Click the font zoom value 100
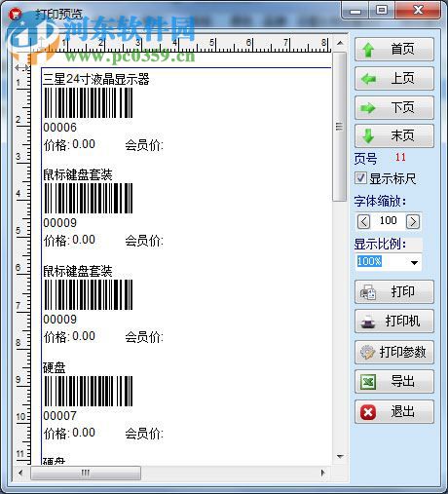Image resolution: width=448 pixels, height=494 pixels. pos(388,220)
